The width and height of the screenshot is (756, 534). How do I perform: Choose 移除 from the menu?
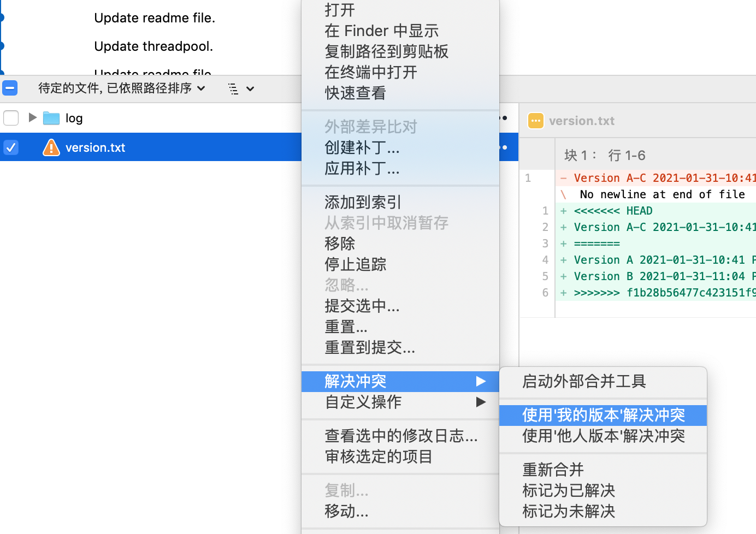[x=400, y=244]
